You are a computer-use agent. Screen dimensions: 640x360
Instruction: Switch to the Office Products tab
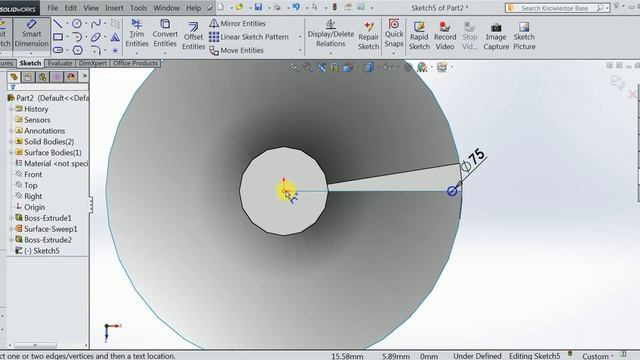135,63
